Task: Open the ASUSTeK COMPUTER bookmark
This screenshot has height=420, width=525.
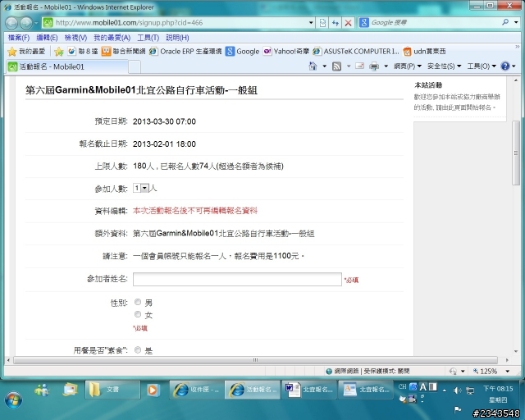Action: (356, 51)
